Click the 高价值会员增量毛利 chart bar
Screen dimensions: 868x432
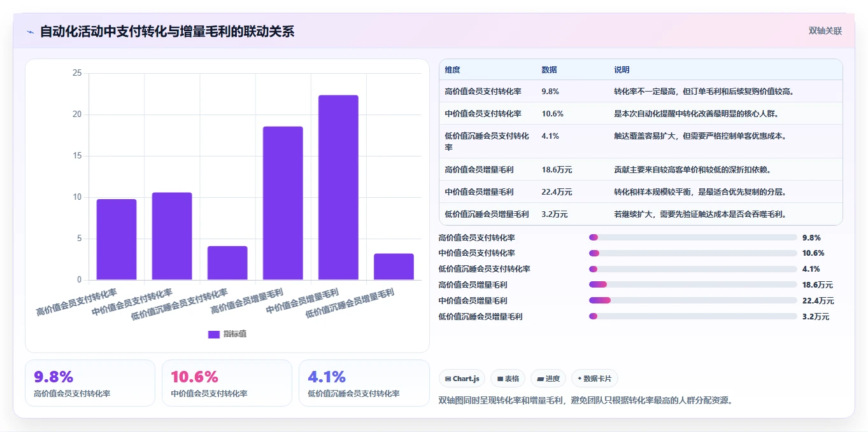click(283, 203)
